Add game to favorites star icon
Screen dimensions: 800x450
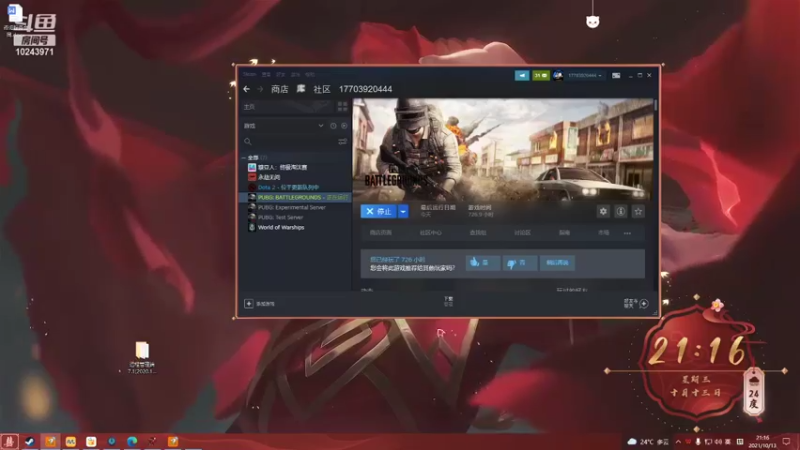638,211
